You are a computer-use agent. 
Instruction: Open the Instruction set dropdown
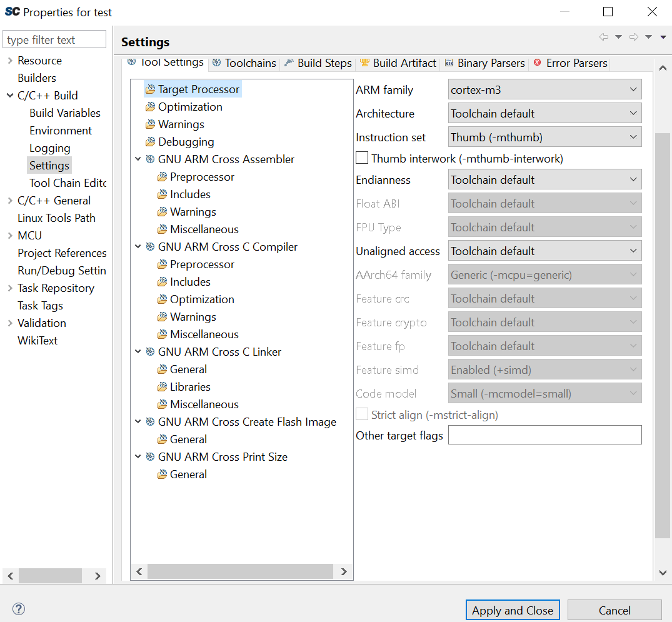[544, 137]
